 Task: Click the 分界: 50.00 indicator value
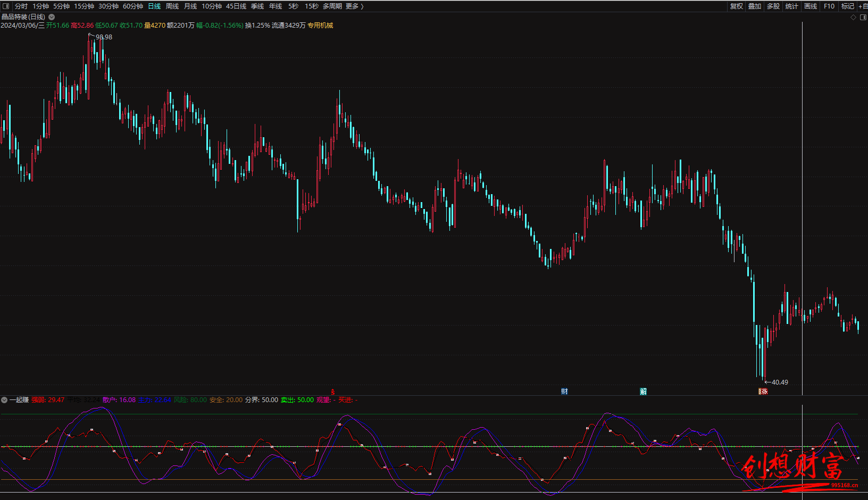tap(262, 400)
